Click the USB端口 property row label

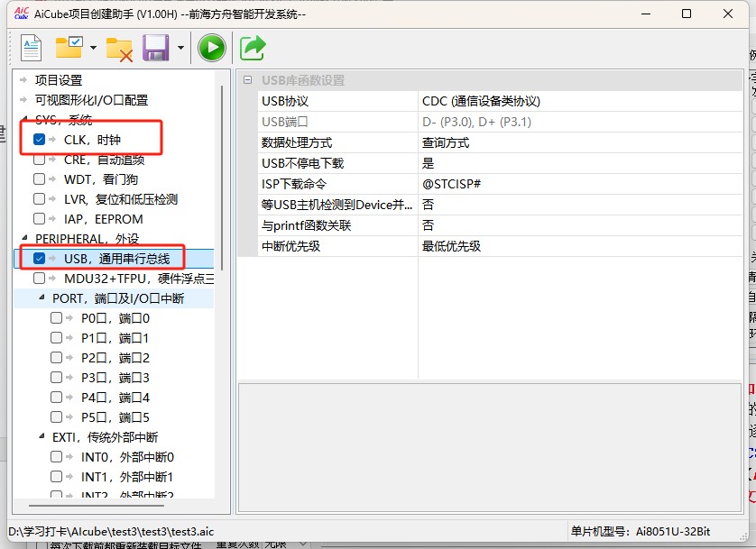coord(284,122)
